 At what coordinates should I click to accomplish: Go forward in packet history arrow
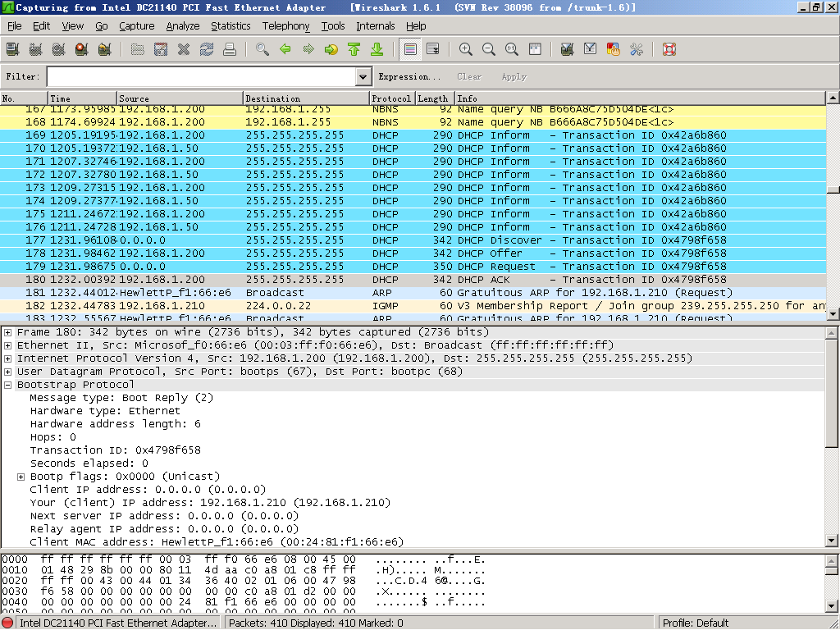(308, 49)
